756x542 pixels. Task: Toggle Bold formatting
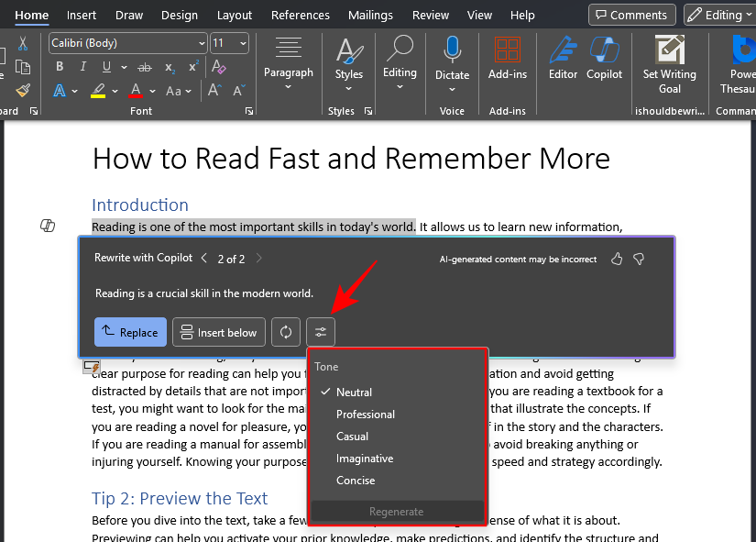60,67
